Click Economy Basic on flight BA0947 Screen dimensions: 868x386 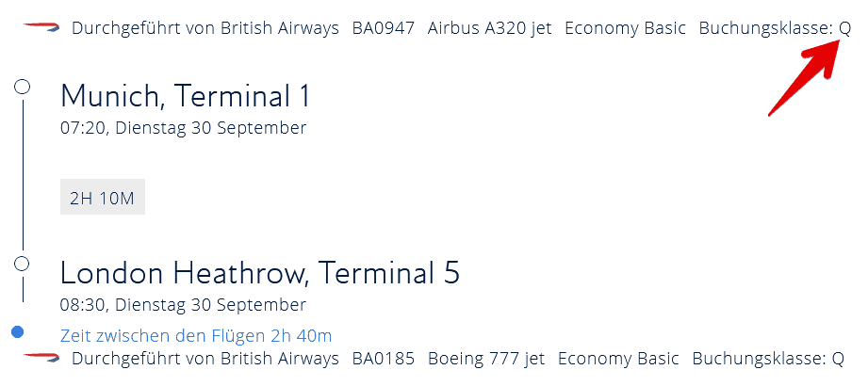click(x=625, y=27)
